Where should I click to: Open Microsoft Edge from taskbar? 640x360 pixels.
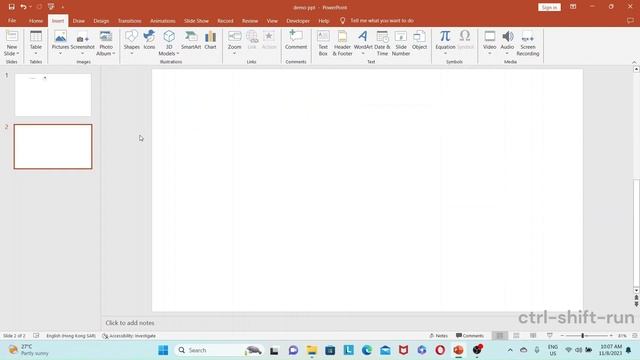click(367, 350)
